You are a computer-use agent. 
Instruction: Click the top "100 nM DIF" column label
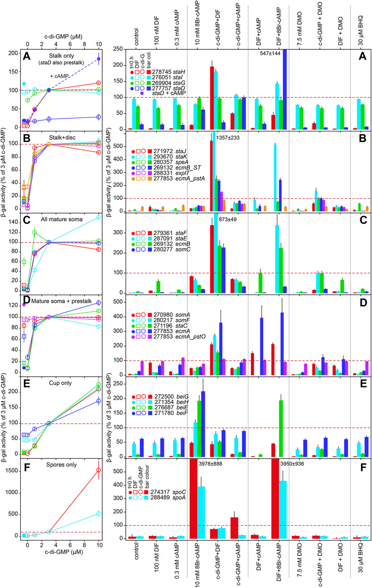pos(156,31)
